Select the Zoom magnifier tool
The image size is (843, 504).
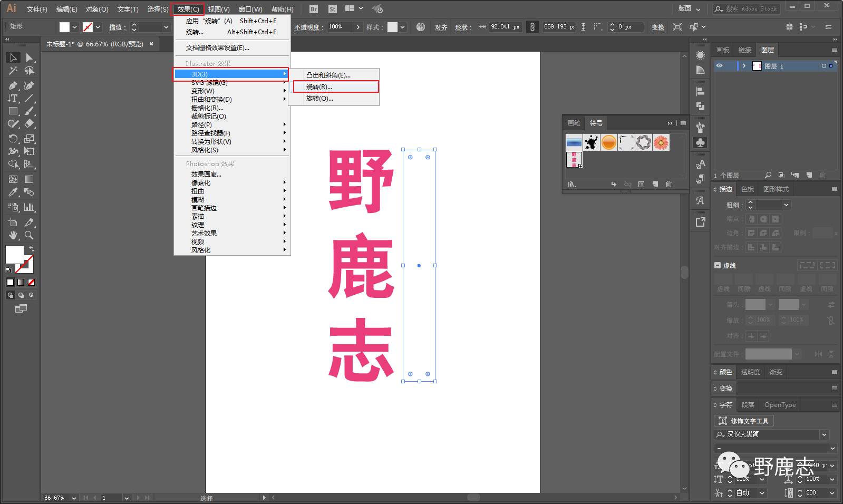point(30,235)
